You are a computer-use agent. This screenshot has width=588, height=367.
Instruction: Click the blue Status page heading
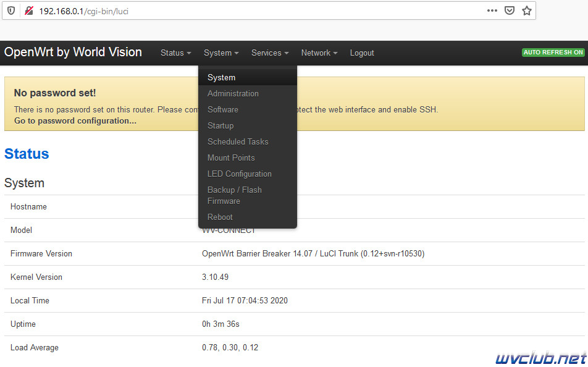[x=27, y=154]
